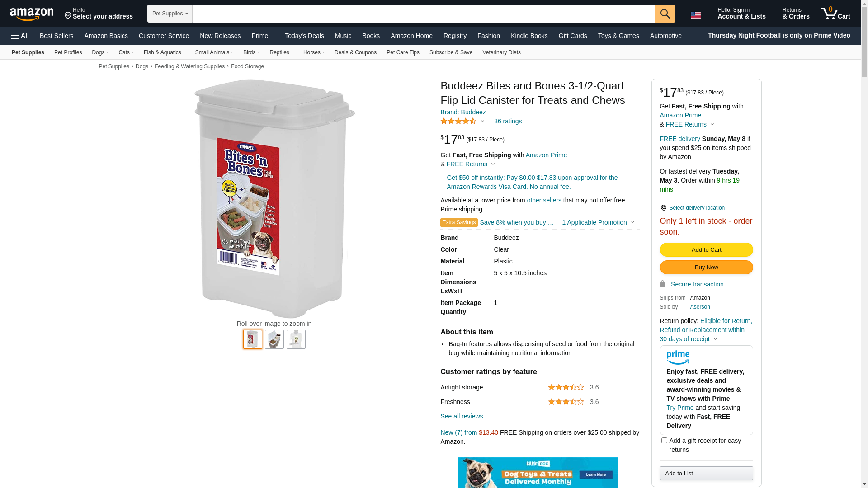
Task: Open the shopping cart icon
Action: pos(835,14)
